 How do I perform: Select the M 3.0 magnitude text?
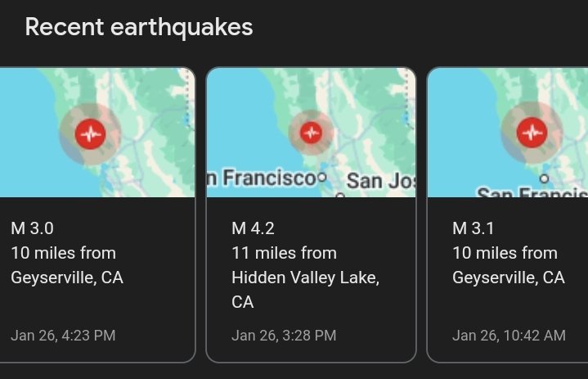(x=32, y=228)
